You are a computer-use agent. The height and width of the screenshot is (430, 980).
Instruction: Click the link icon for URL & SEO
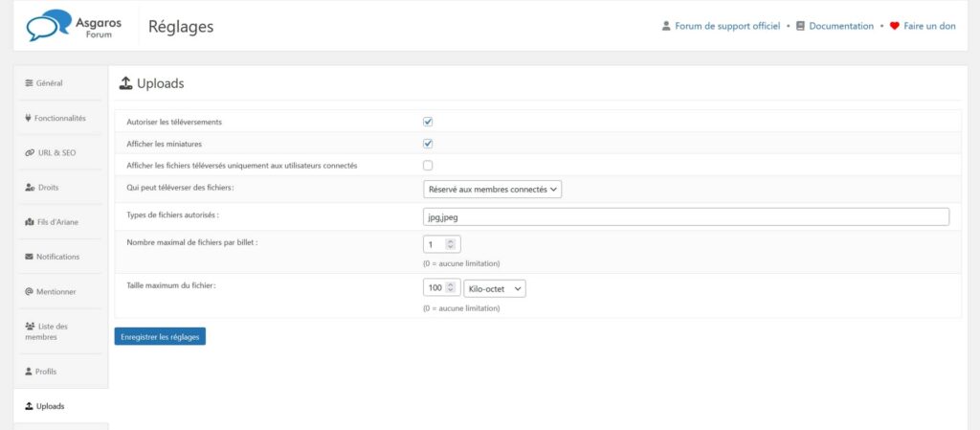point(29,152)
